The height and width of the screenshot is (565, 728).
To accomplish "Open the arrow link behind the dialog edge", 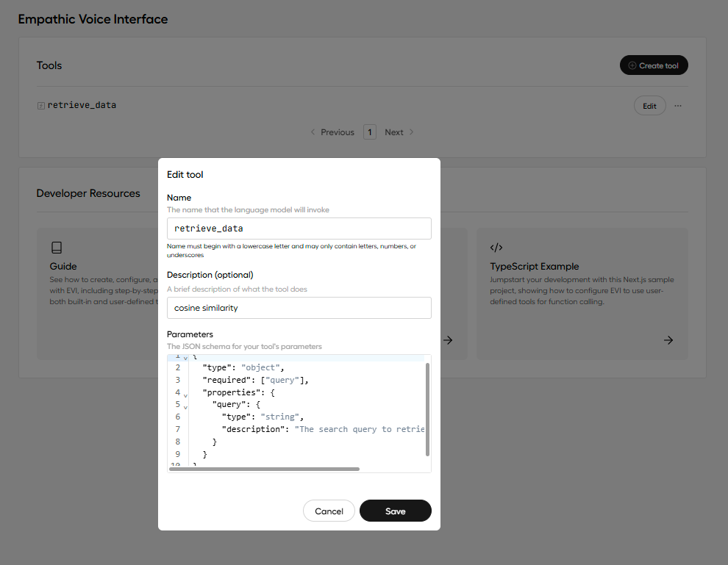I will point(448,340).
